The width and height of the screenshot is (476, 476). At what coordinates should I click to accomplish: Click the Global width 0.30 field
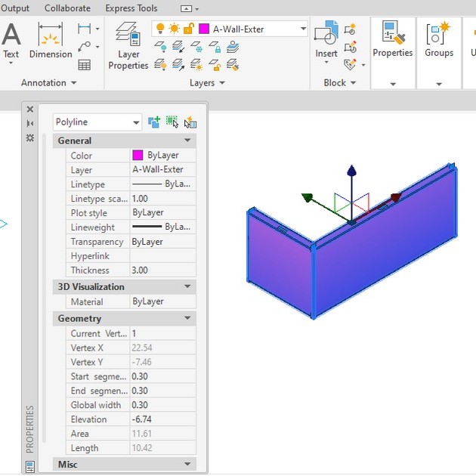[x=162, y=405]
